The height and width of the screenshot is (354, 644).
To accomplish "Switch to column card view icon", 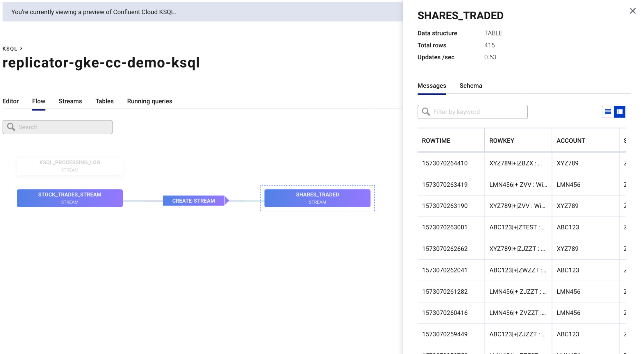I will [620, 112].
